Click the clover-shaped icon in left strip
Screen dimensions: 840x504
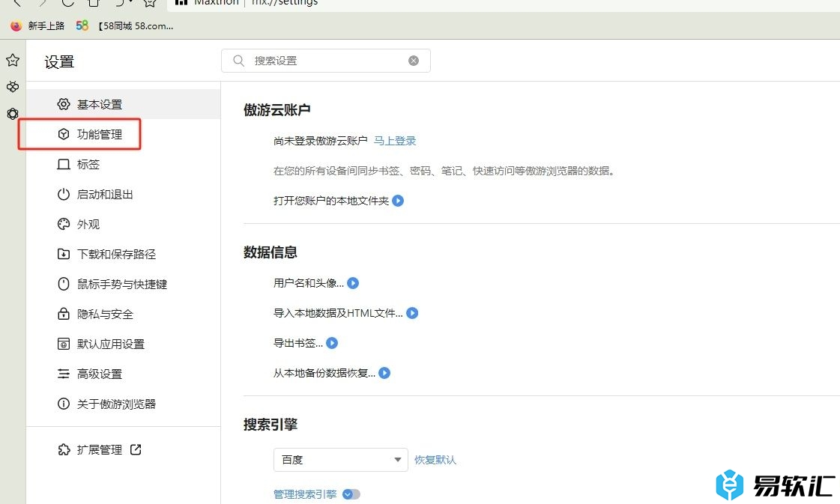13,86
